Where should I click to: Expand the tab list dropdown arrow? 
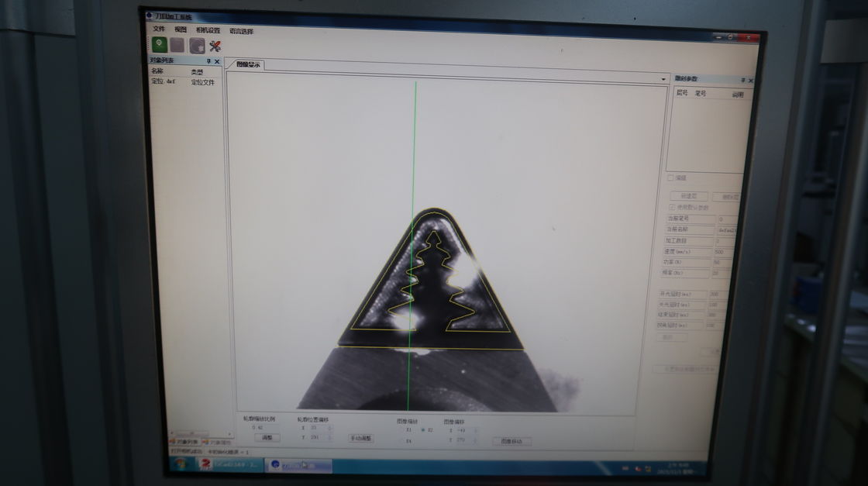(x=663, y=79)
